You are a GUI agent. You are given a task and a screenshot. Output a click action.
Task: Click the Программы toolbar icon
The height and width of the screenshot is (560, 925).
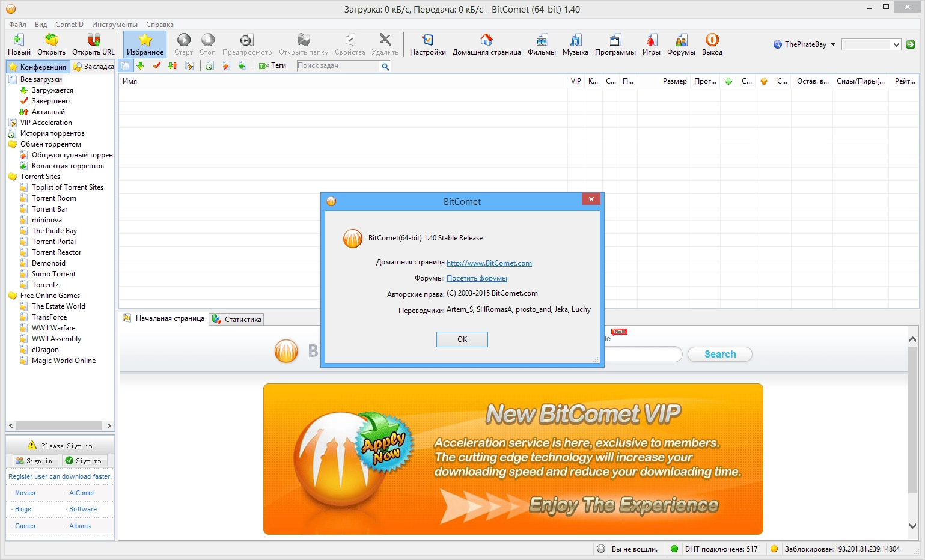pyautogui.click(x=615, y=44)
